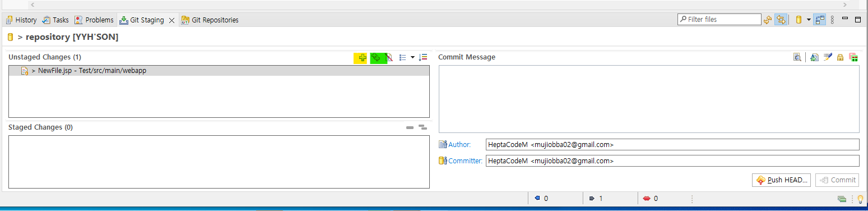The width and height of the screenshot is (868, 211).
Task: Select NewFile.jsp in Unstaged Changes
Action: 219,71
